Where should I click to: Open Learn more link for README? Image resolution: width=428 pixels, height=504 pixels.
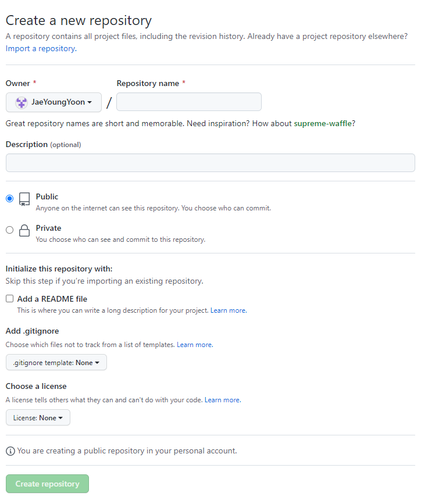coord(229,310)
